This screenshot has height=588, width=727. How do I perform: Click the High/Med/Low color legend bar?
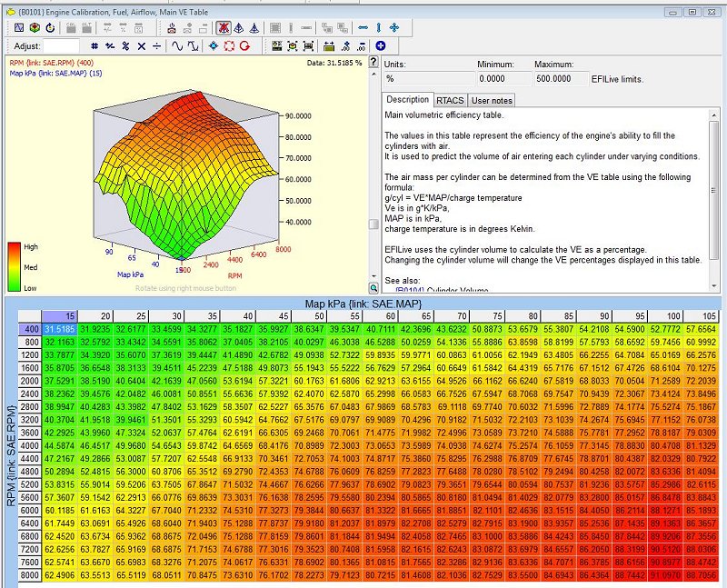(15, 266)
